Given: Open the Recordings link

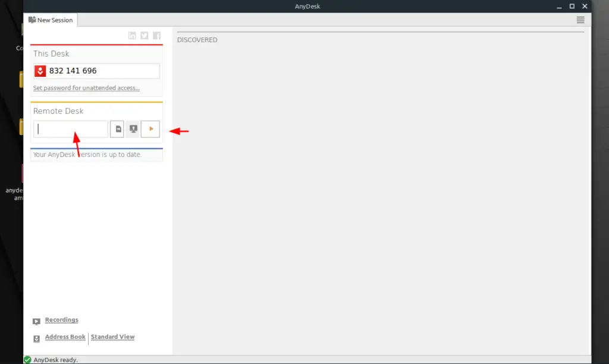Looking at the screenshot, I should click(61, 320).
